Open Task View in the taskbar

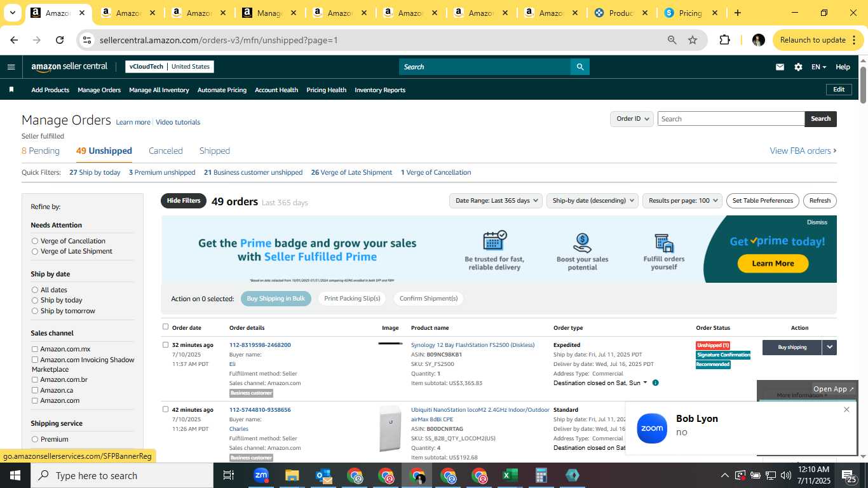[229, 475]
